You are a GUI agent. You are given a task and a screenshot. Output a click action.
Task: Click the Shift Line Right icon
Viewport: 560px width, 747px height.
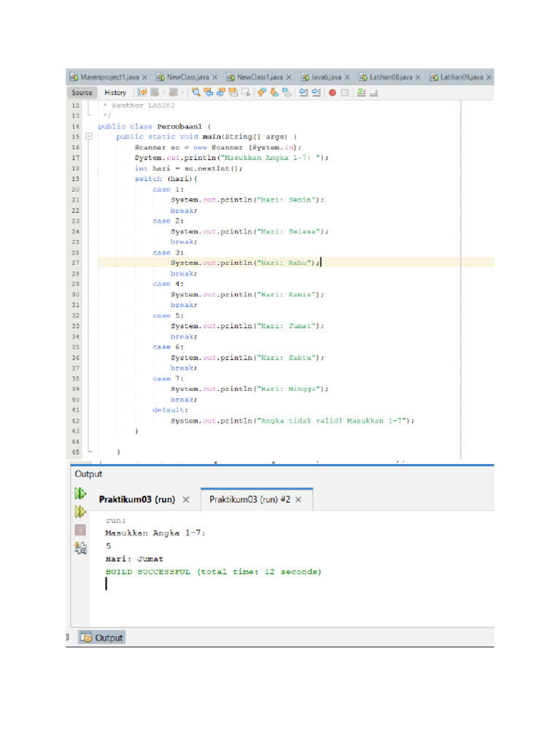click(x=316, y=93)
